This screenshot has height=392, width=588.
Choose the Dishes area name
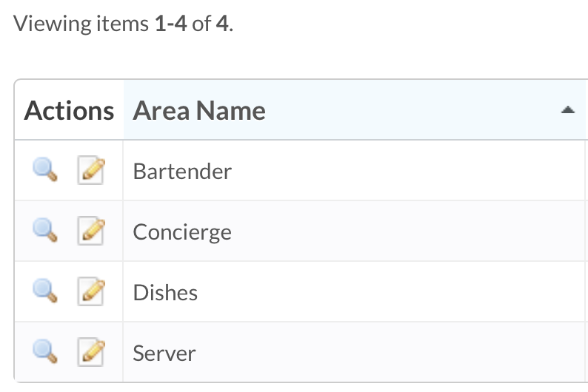pyautogui.click(x=165, y=292)
